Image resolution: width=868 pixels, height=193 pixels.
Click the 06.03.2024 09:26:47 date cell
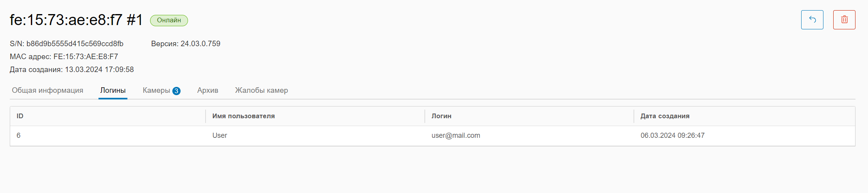click(672, 135)
